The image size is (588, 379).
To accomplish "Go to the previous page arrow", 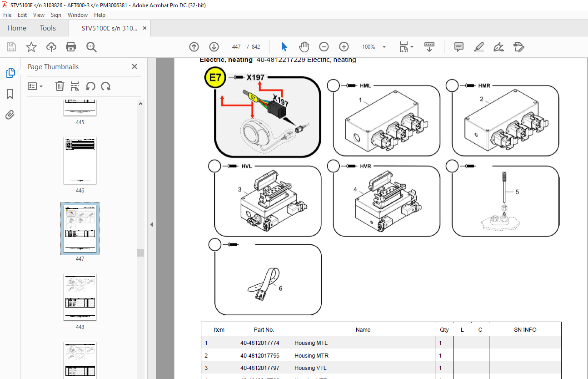I will pos(194,47).
